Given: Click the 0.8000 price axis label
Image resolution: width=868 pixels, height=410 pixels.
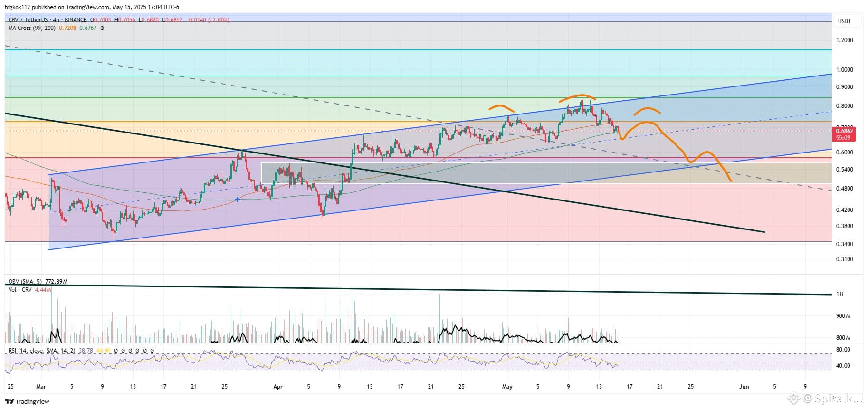Looking at the screenshot, I should [x=845, y=106].
